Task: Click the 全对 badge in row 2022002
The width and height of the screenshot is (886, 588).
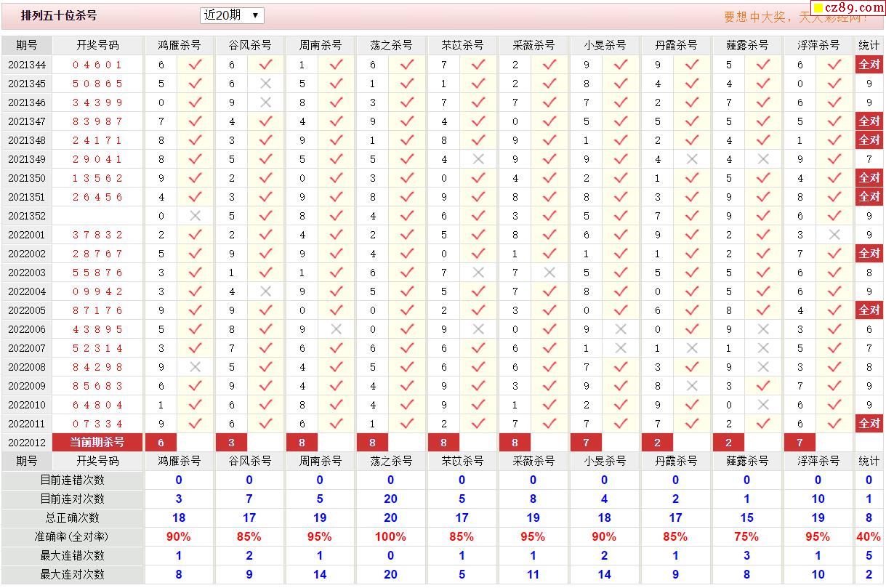Action: [869, 253]
